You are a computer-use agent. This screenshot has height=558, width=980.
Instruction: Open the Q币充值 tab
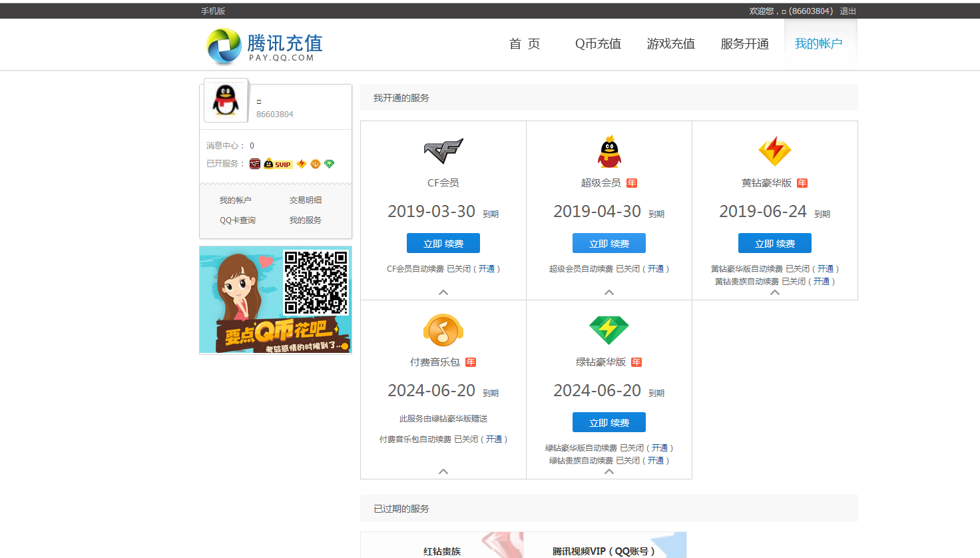tap(598, 44)
